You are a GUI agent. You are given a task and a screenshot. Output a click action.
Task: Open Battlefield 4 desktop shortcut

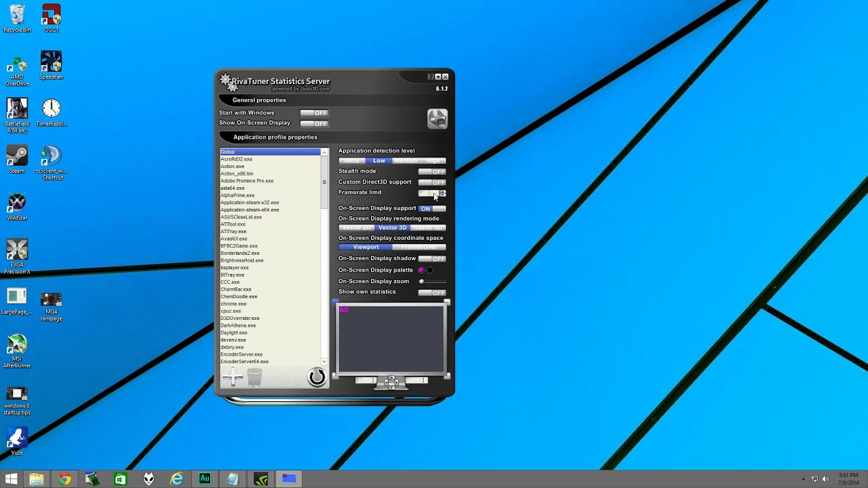17,115
